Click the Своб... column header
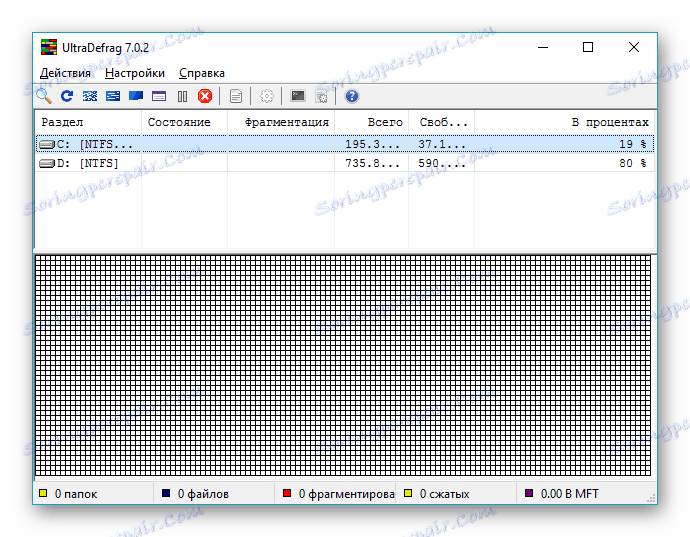The width and height of the screenshot is (690, 537). 441,122
